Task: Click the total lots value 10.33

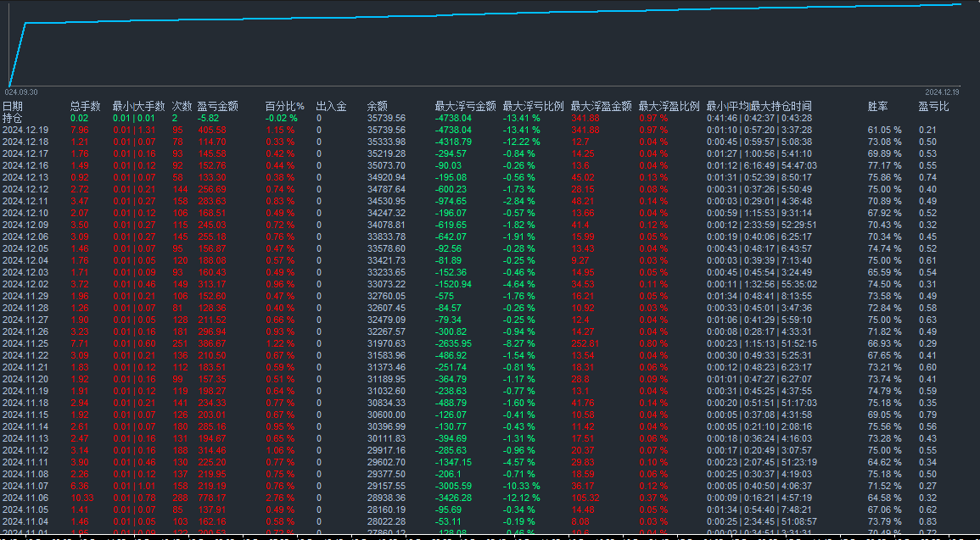Action: point(81,498)
